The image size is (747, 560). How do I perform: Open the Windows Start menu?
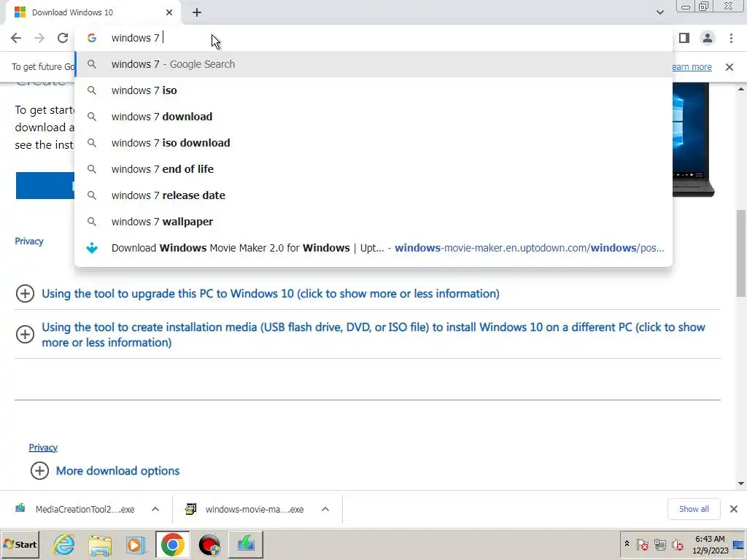pos(20,545)
